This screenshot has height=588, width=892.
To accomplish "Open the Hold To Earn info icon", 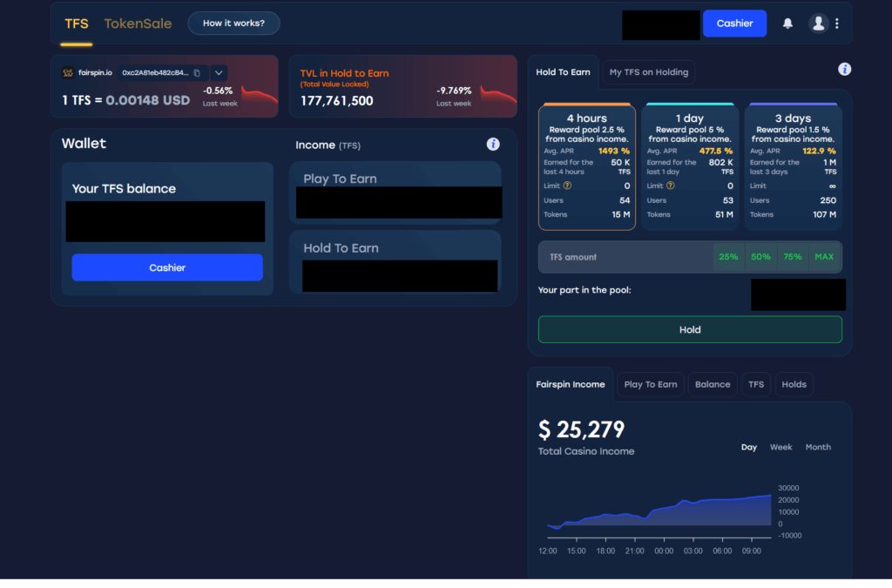I will pyautogui.click(x=844, y=70).
